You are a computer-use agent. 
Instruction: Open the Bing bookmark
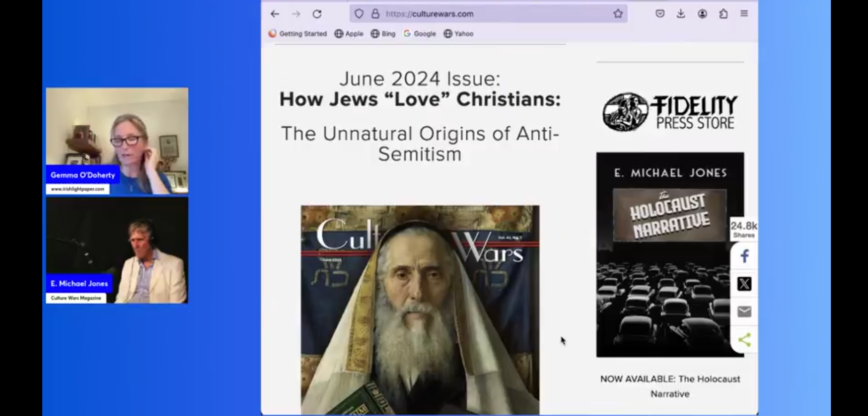pyautogui.click(x=383, y=34)
